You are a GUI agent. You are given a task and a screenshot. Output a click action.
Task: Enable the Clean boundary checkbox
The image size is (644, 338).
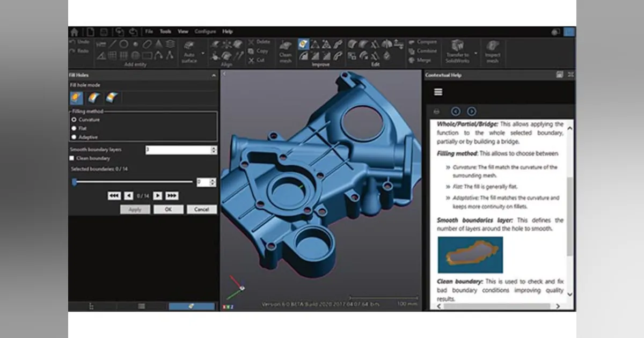(72, 158)
